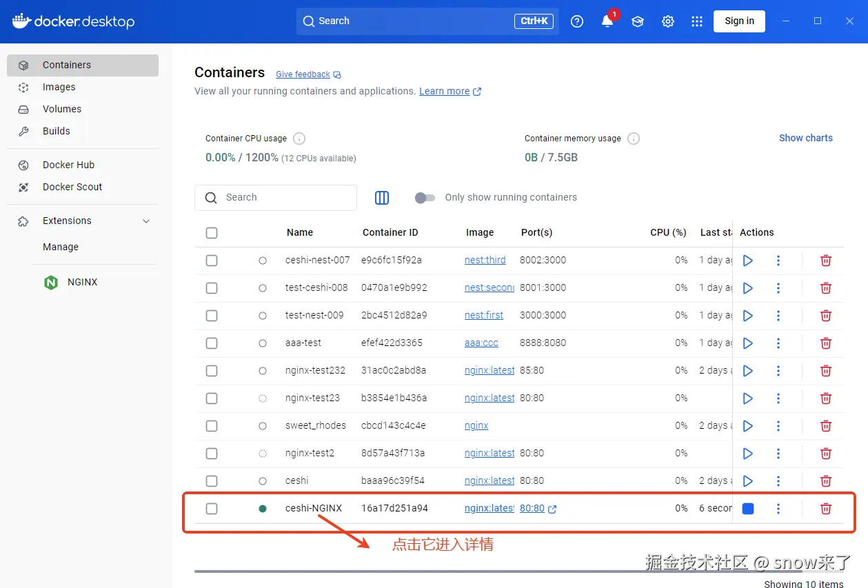868x588 pixels.
Task: Sort by the Name column header
Action: [x=300, y=233]
